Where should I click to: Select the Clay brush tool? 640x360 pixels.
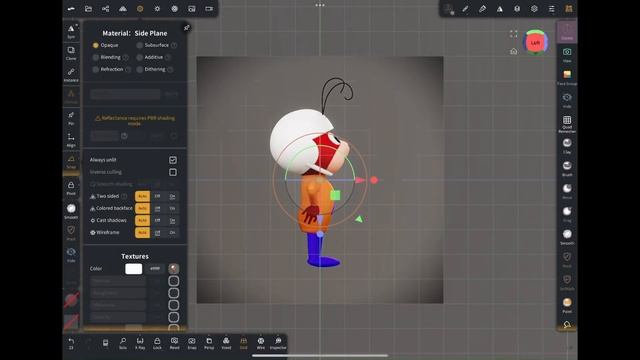click(x=567, y=146)
